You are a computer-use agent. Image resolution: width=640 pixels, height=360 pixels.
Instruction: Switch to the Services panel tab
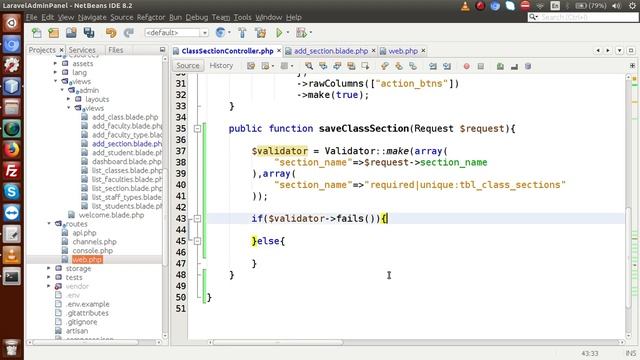[82, 50]
